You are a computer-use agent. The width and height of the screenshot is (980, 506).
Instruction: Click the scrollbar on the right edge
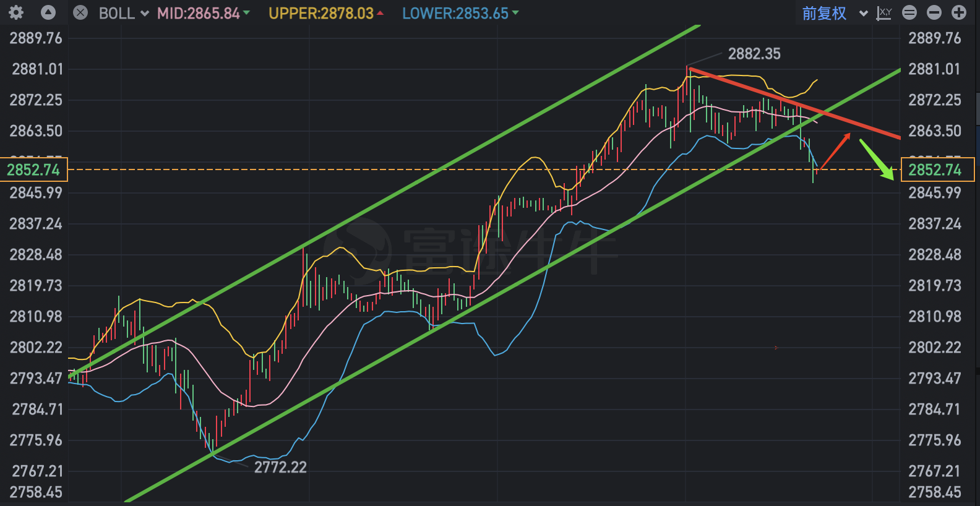(x=977, y=108)
